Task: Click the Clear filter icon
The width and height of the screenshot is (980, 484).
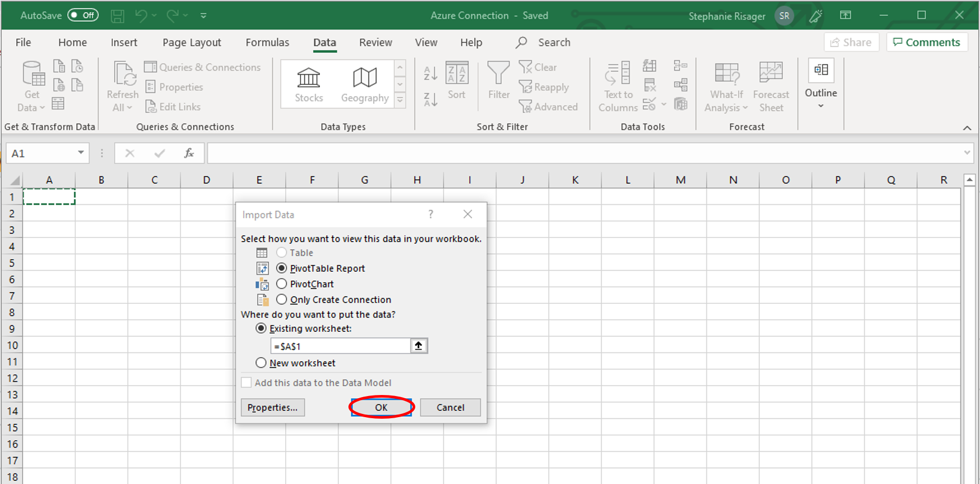Action: (x=538, y=67)
